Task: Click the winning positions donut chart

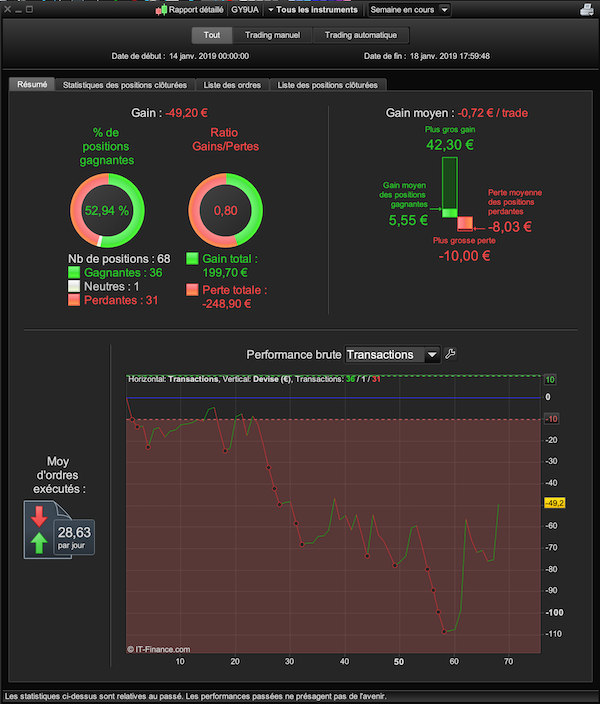Action: coord(107,210)
